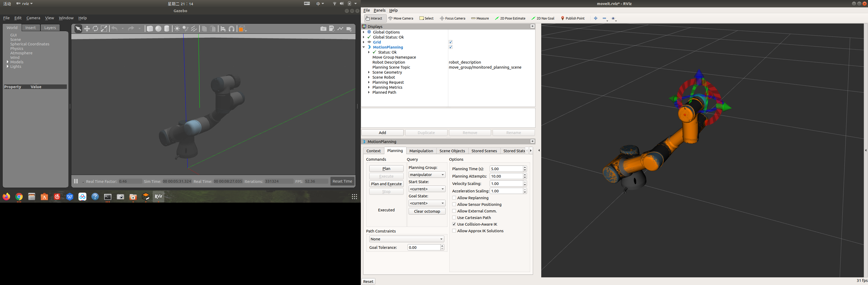Enable Use Cartesian Path option

click(x=454, y=218)
